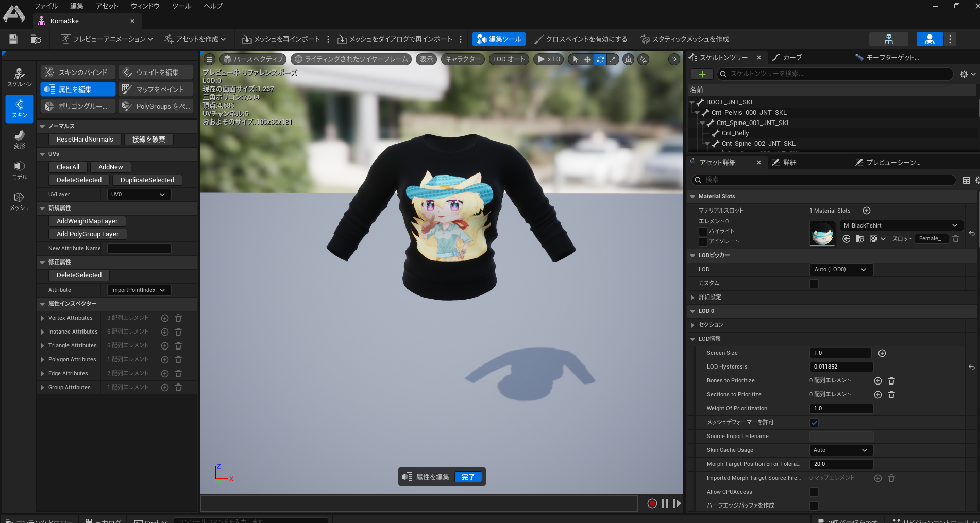This screenshot has width=980, height=523.
Task: Open the ウィンドウ menu in menu bar
Action: tap(145, 6)
